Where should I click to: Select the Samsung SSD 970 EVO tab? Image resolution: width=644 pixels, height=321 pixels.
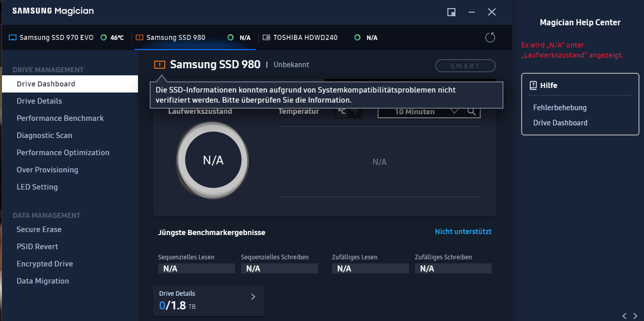point(67,37)
